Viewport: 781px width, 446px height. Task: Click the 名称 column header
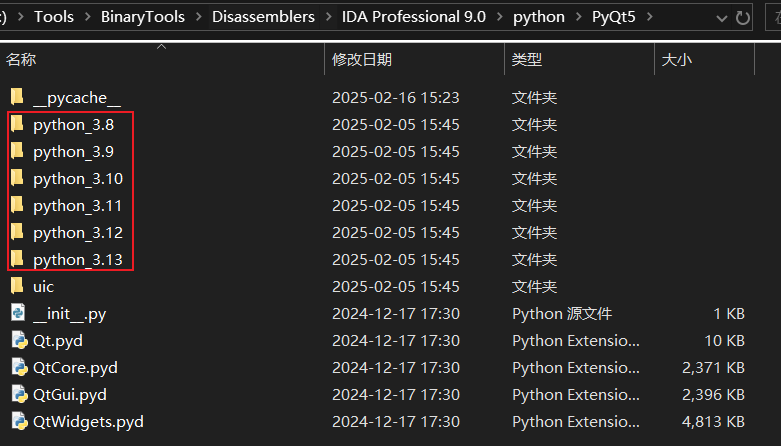tap(21, 60)
